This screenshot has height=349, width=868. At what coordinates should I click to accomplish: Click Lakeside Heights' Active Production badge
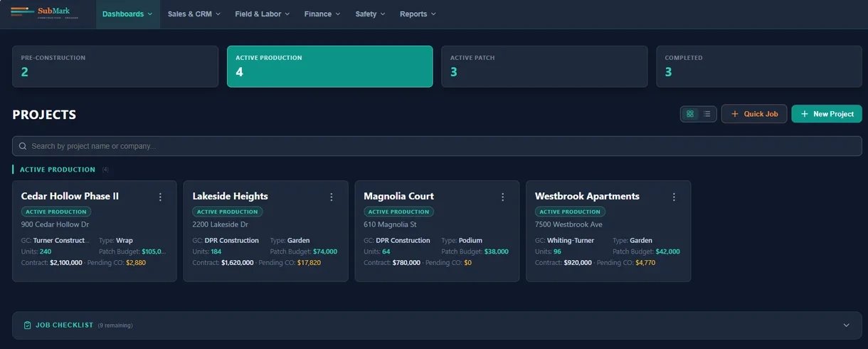(228, 212)
